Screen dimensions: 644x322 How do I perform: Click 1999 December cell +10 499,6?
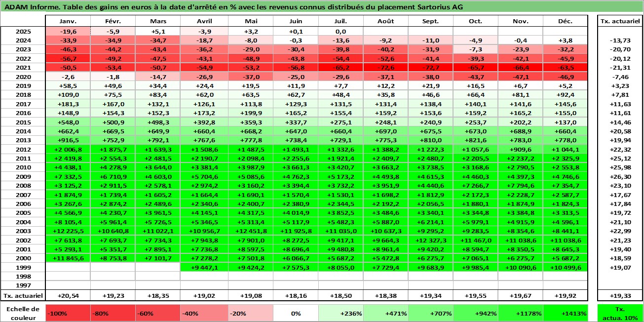click(x=565, y=267)
